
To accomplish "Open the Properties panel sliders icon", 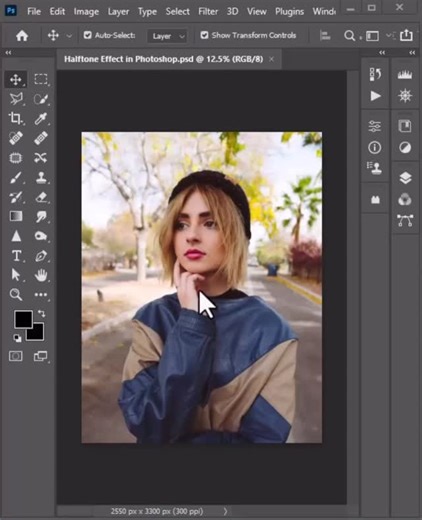I will (x=375, y=126).
